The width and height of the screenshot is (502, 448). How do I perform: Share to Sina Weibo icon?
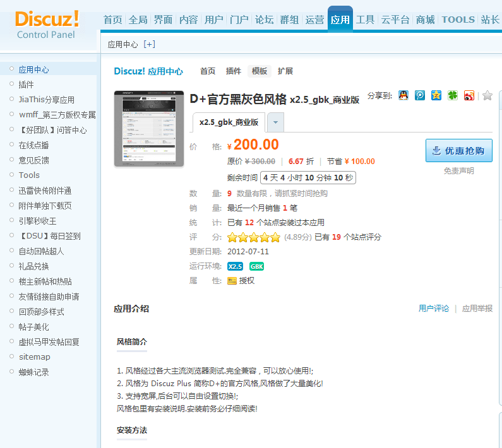[469, 95]
